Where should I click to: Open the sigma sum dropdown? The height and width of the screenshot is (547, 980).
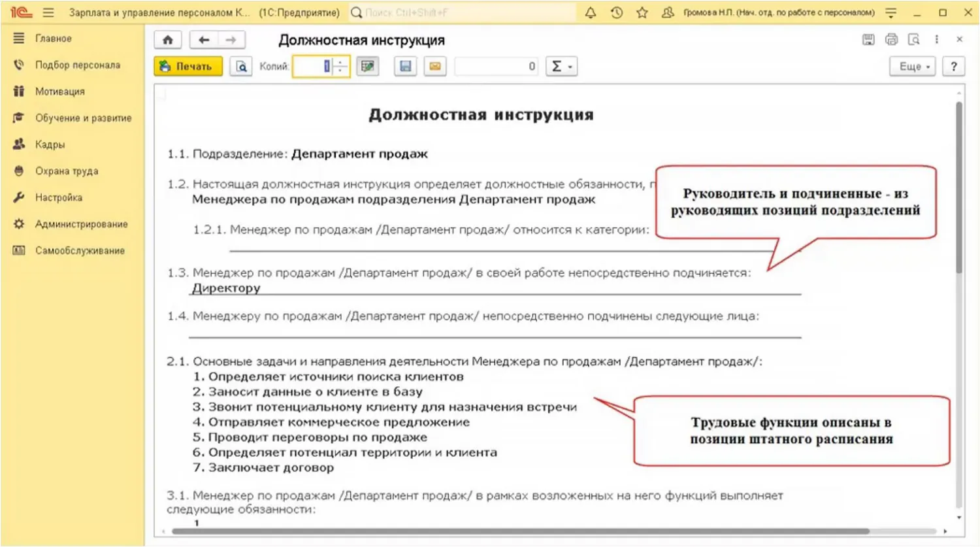[562, 66]
